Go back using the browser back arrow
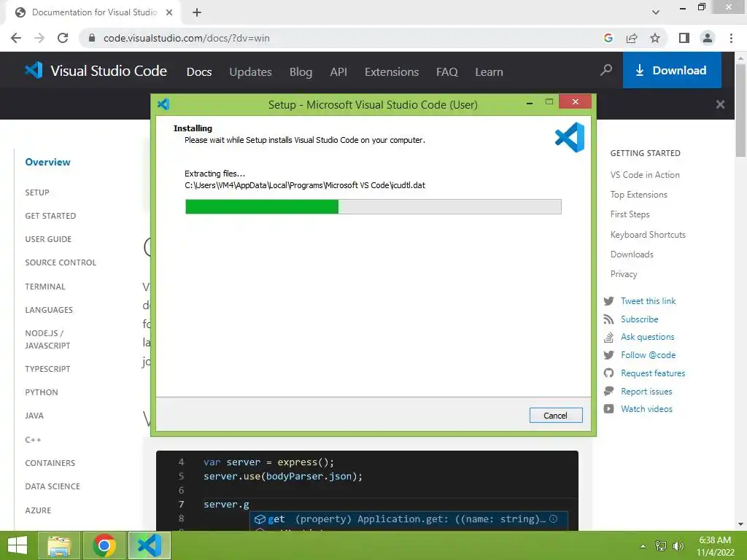The width and height of the screenshot is (747, 560). [16, 38]
